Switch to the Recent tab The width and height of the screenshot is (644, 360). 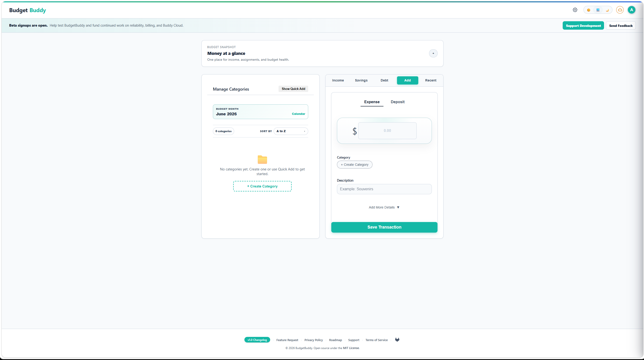(431, 81)
